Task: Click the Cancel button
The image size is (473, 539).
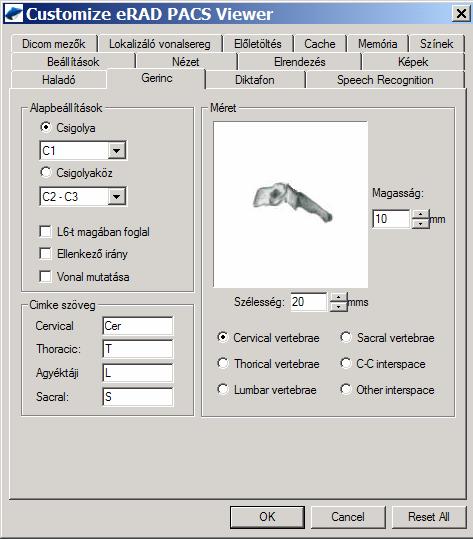Action: coord(348,517)
